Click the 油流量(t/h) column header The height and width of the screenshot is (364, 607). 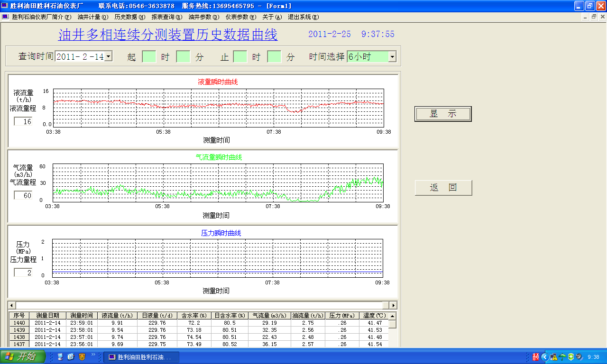[x=308, y=316]
